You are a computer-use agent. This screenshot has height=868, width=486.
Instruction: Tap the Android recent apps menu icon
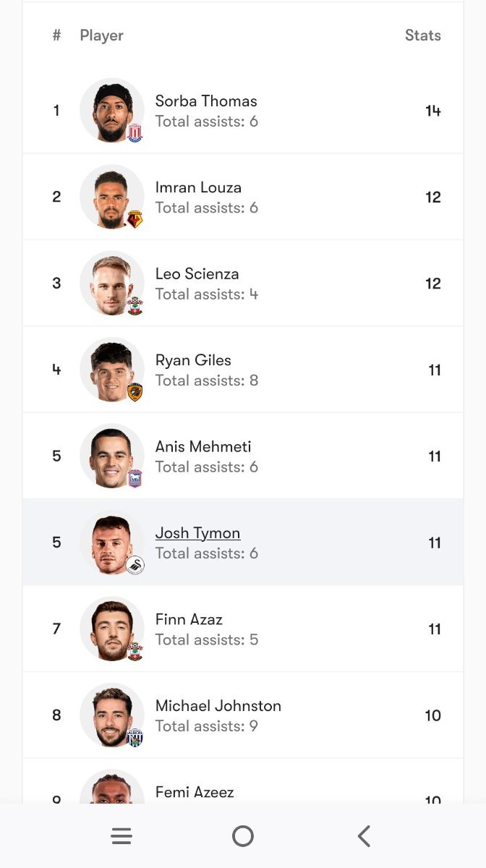click(x=121, y=836)
